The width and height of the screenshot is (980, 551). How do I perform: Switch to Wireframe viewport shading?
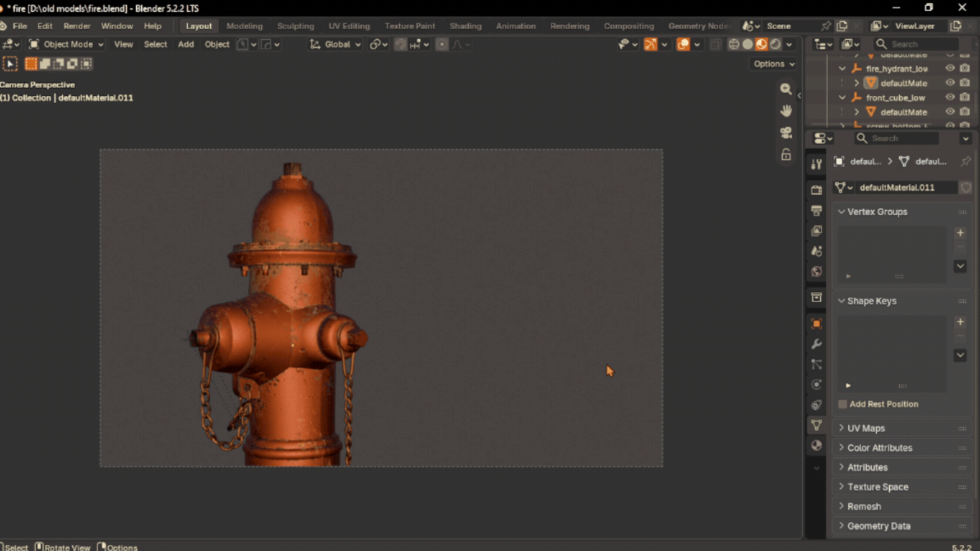click(734, 44)
